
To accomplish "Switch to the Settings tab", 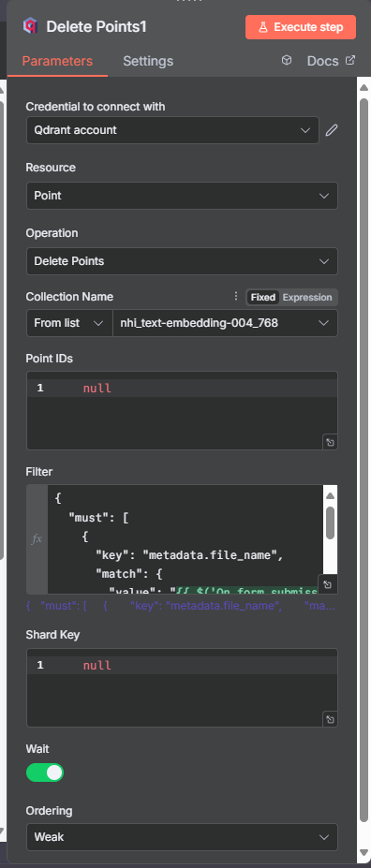I will 148,61.
